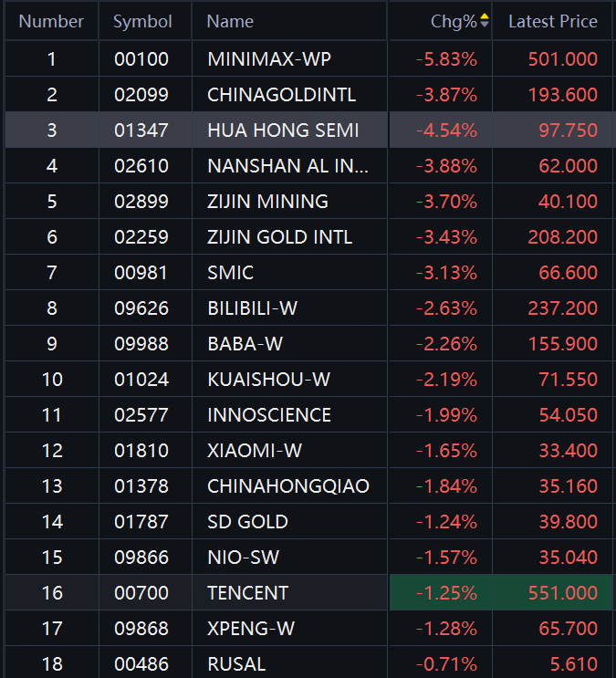Select the TENCENT stock name
Screen dimensions: 616x678
pos(248,593)
